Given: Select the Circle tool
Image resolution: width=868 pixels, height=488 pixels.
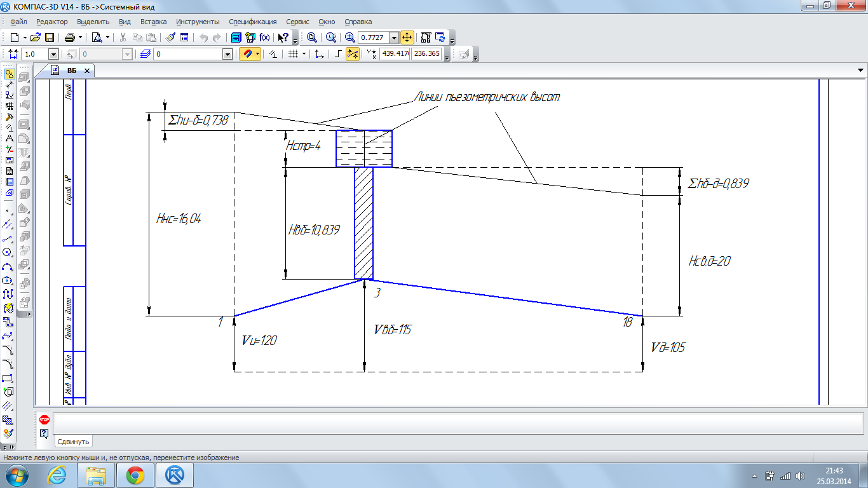Looking at the screenshot, I should pyautogui.click(x=8, y=252).
